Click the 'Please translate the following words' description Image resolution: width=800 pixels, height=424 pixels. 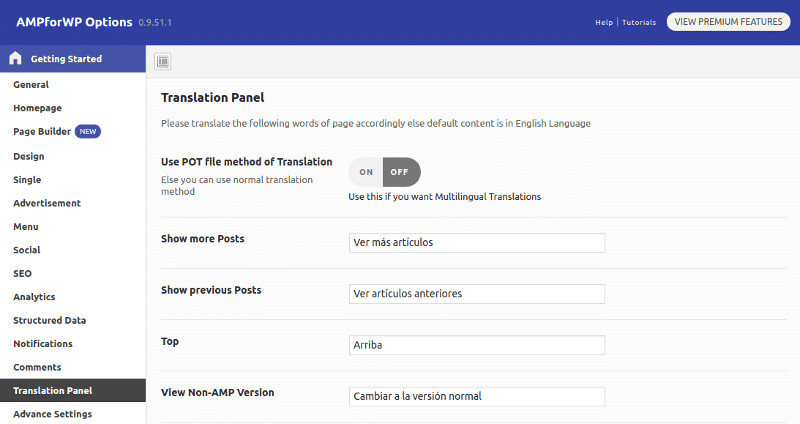(376, 123)
